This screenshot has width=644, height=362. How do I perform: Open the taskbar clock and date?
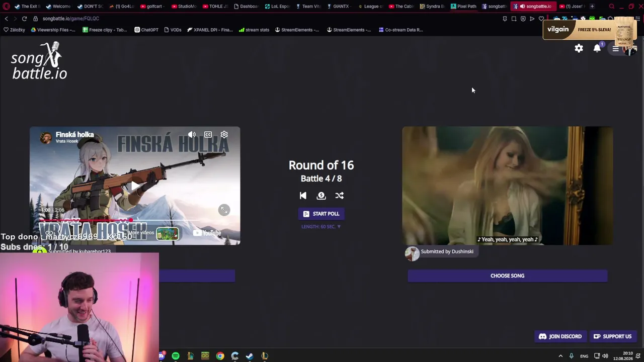(x=623, y=356)
